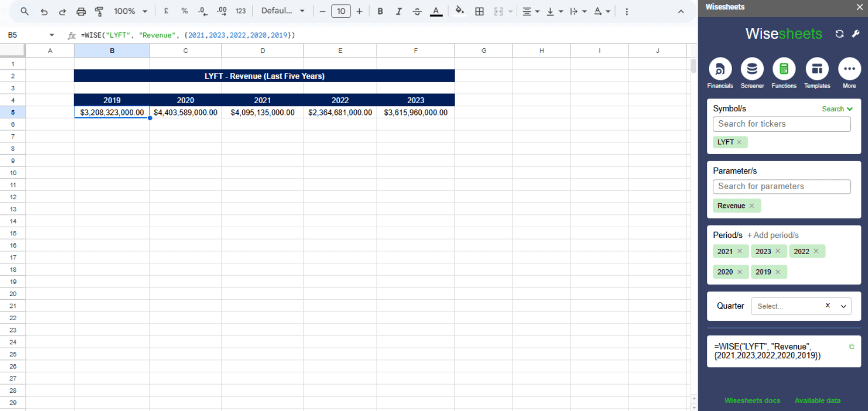Image resolution: width=868 pixels, height=411 pixels.
Task: Close the Wisesheets sidebar
Action: 859,7
